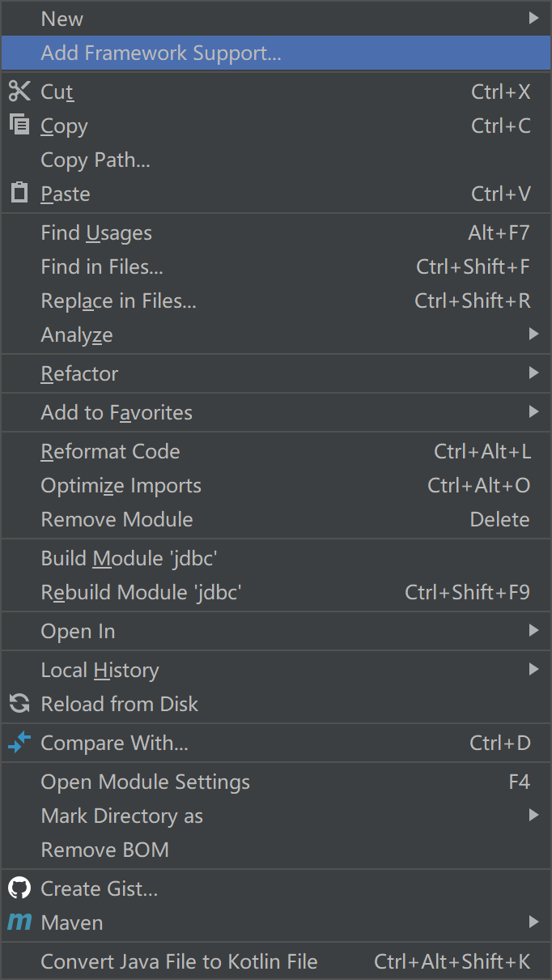
Task: Expand the Add to Favorites submenu
Action: pos(276,412)
